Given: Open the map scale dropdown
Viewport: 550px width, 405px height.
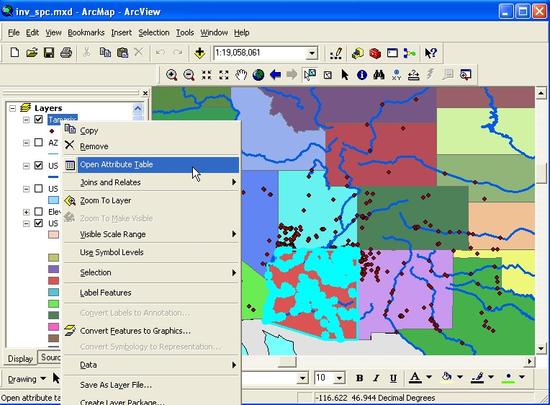Looking at the screenshot, I should click(x=312, y=53).
